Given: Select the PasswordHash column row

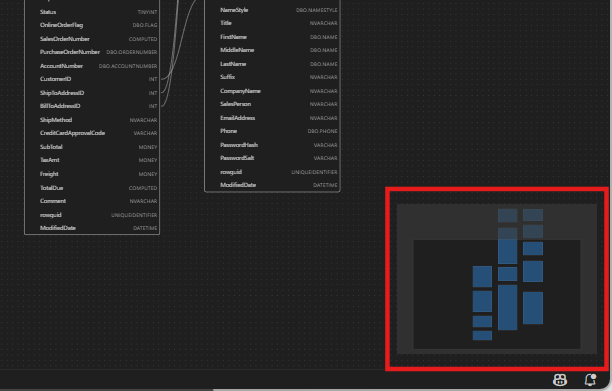Looking at the screenshot, I should coord(272,145).
